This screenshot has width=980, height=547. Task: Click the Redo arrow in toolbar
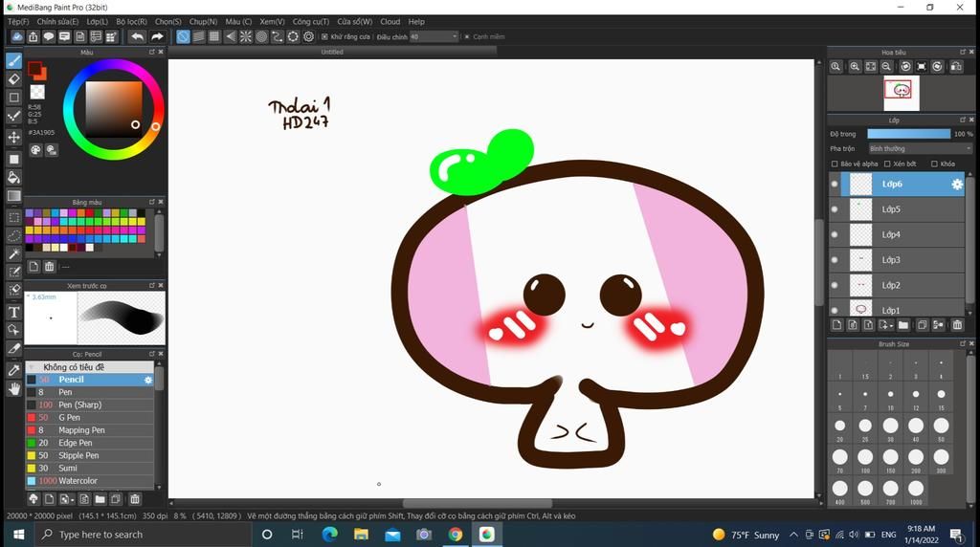157,37
